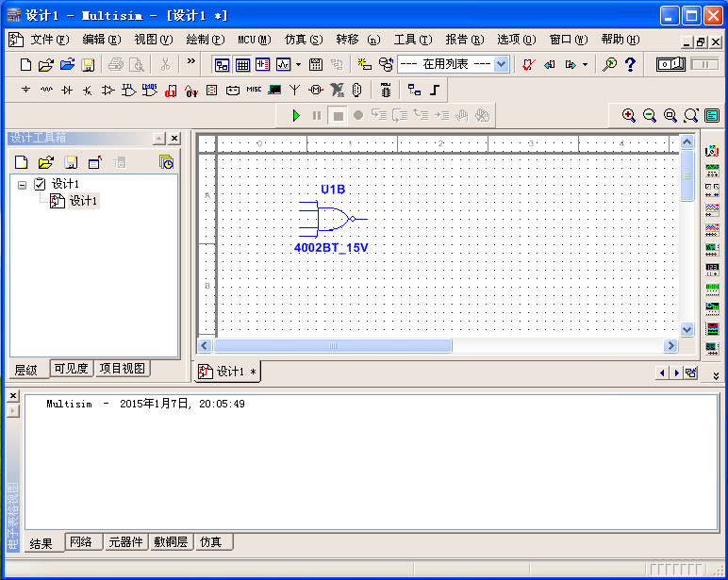Screen dimensions: 728x580
Task: Toggle the Design Toolbox view button
Action: [222, 64]
